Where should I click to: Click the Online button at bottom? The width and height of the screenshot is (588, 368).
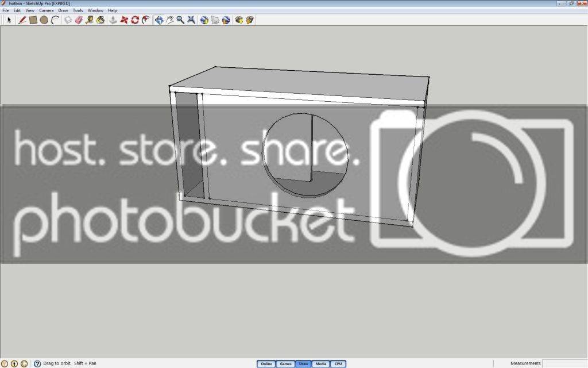pyautogui.click(x=266, y=364)
